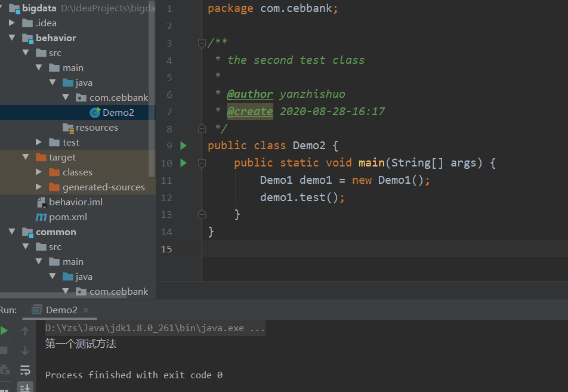Image resolution: width=568 pixels, height=392 pixels.
Task: Collapse com.cebbank package under behavior
Action: (66, 97)
